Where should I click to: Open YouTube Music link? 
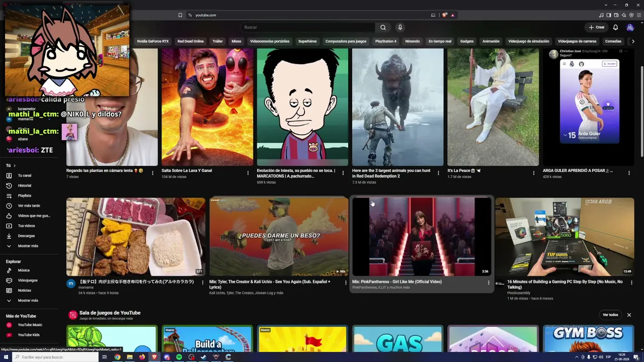29,325
